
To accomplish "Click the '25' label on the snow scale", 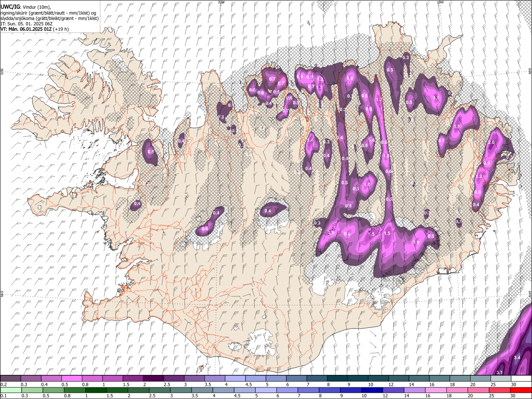I will 493,384.
